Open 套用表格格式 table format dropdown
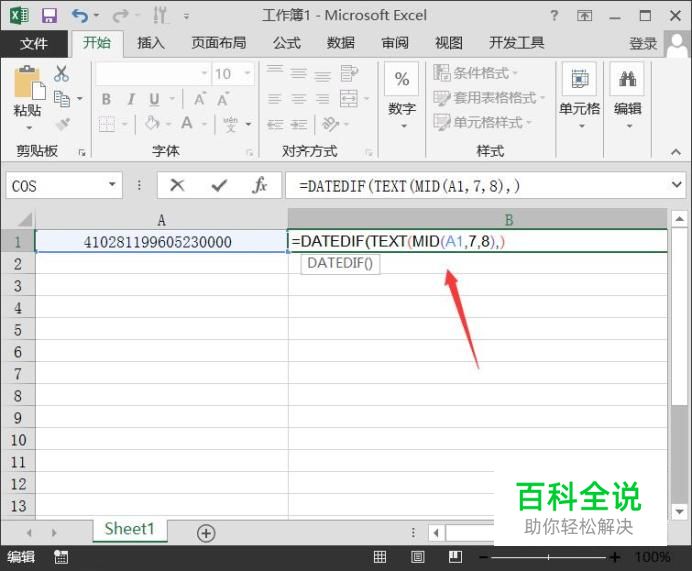Image resolution: width=692 pixels, height=571 pixels. (x=489, y=98)
